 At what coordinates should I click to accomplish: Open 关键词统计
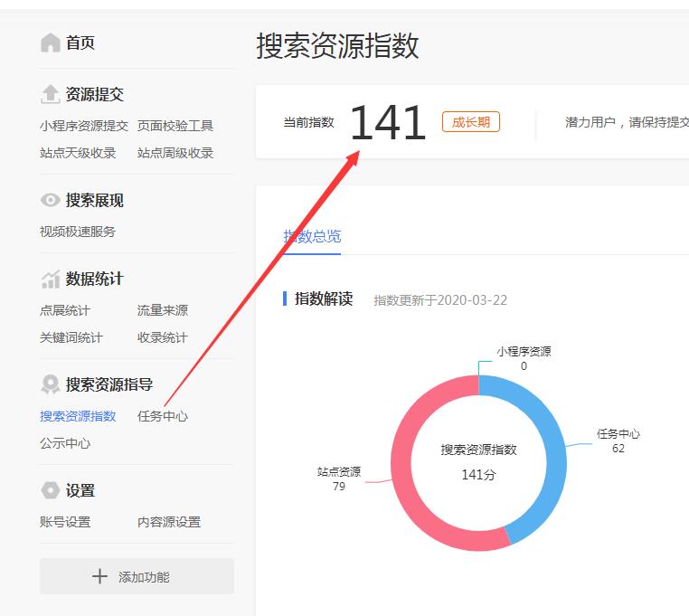tap(71, 337)
